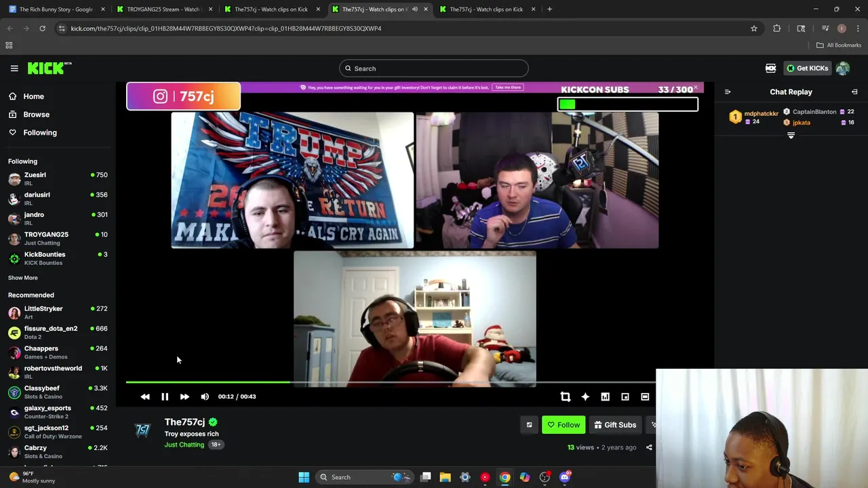Click the crop clip icon in player

(x=565, y=396)
